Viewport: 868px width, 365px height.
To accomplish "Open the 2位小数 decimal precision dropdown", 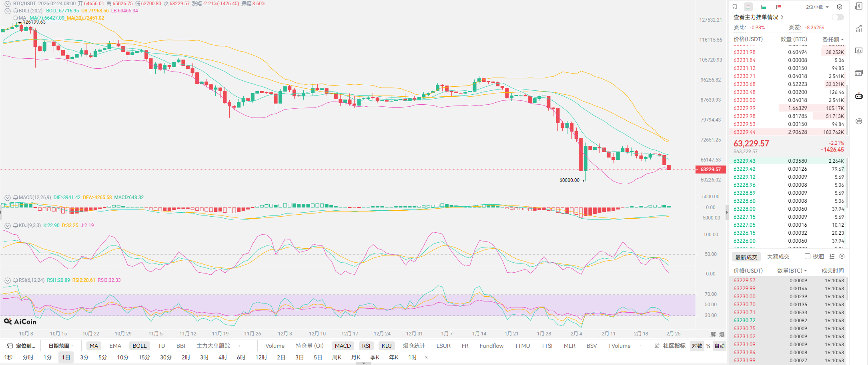I will (817, 7).
